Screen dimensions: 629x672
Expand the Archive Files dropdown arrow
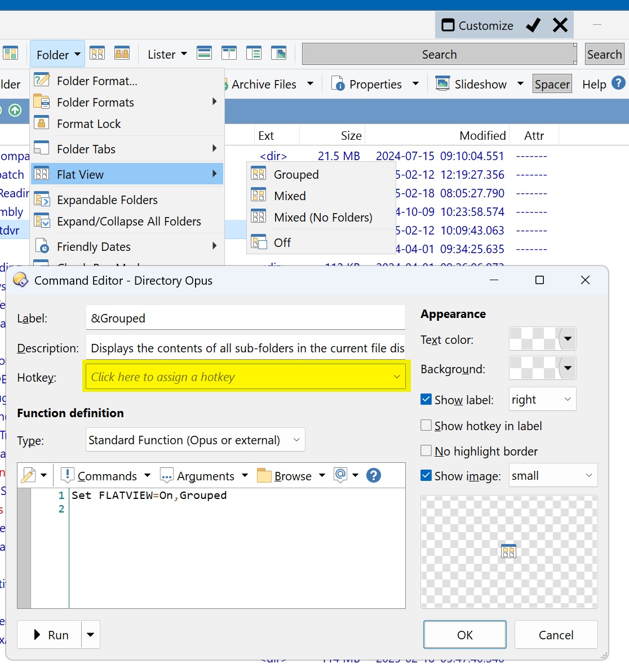click(x=310, y=83)
